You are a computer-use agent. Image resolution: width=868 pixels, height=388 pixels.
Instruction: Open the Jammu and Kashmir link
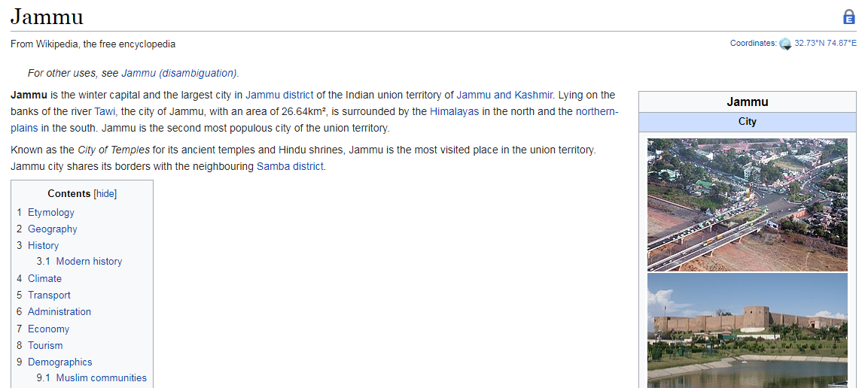click(505, 95)
